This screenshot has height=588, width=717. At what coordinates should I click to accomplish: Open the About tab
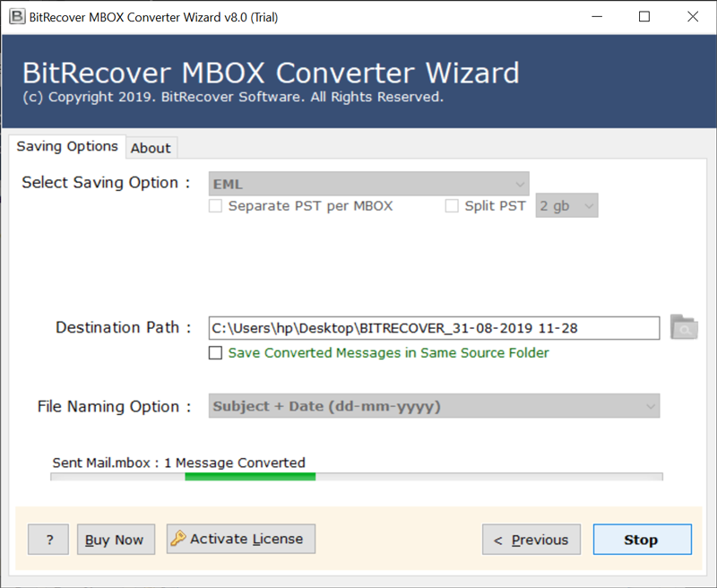tap(151, 148)
